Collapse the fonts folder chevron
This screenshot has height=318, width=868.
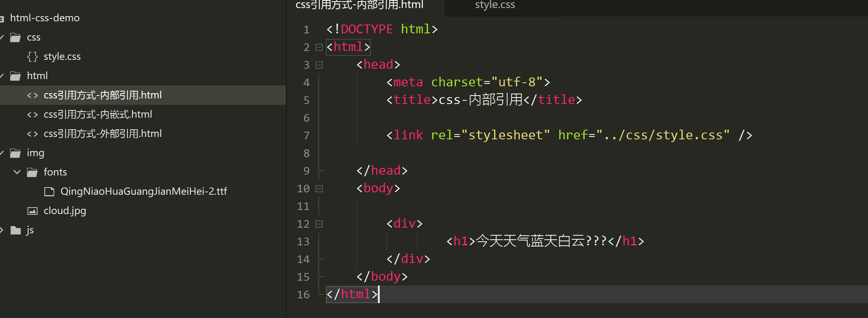(17, 172)
